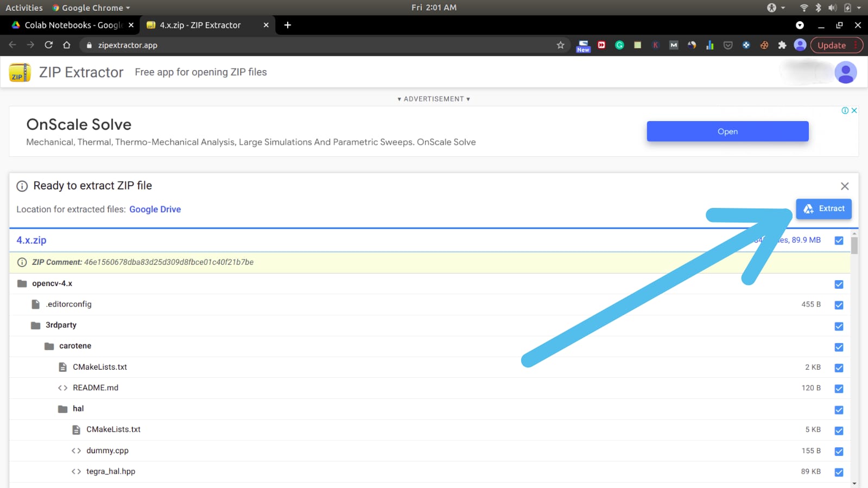Uncheck the .editorconfig file checkbox

[839, 305]
